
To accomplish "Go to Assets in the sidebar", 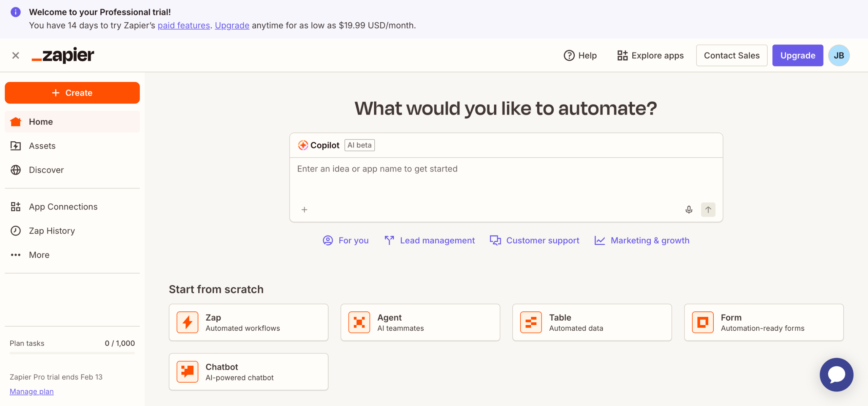I will 42,146.
